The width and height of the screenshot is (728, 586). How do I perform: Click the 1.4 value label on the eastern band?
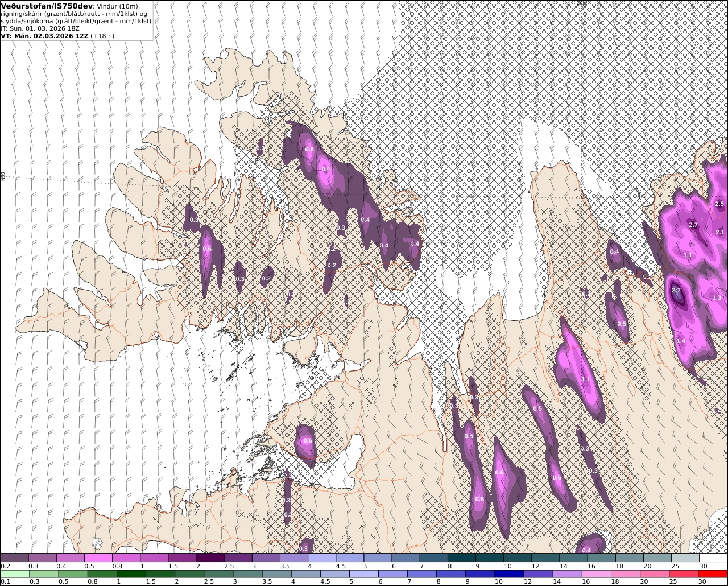coord(681,341)
